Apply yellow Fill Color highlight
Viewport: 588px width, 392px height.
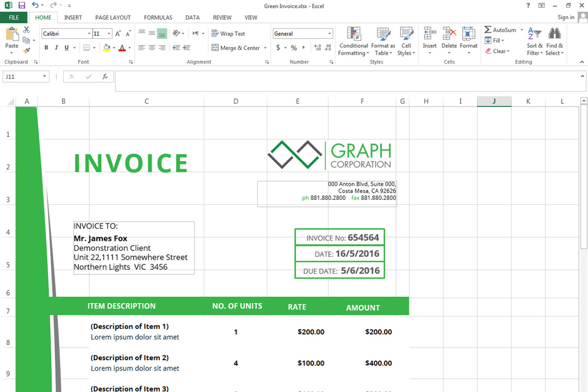click(x=106, y=48)
